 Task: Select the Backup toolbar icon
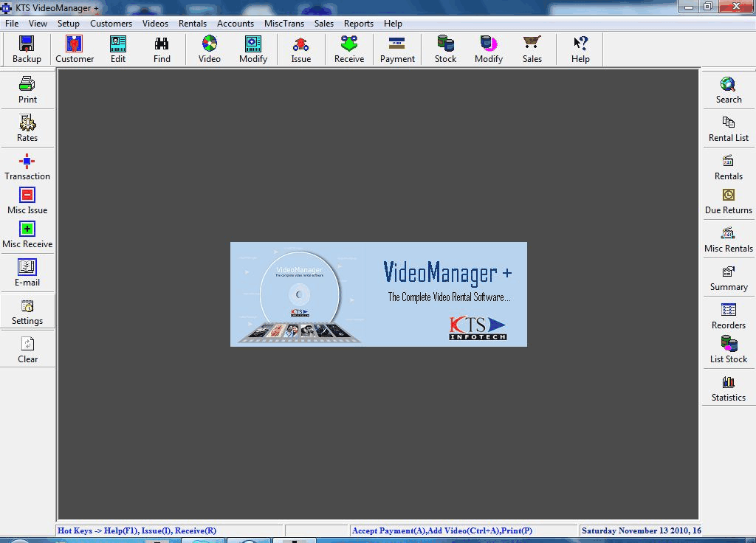point(26,49)
